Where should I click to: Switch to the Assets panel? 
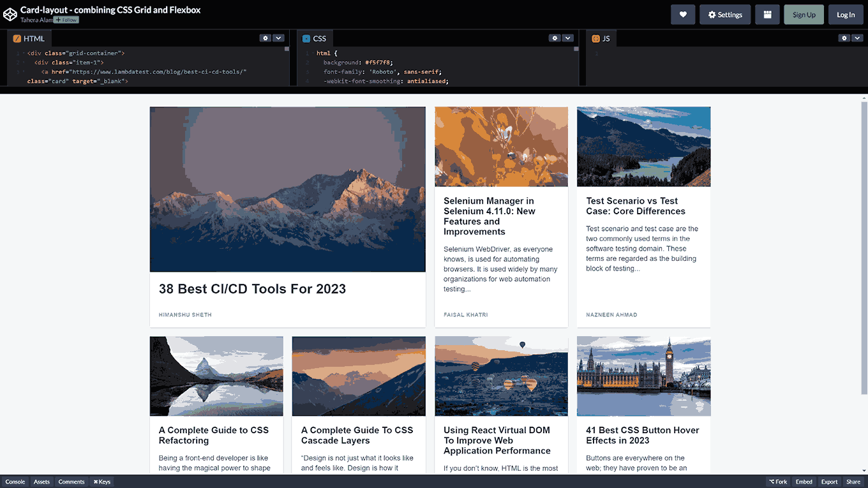pos(41,482)
